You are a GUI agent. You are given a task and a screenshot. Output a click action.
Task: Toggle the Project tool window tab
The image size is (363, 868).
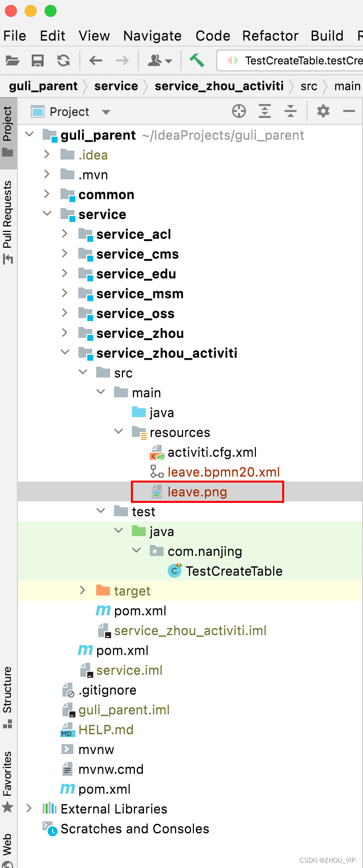7,132
